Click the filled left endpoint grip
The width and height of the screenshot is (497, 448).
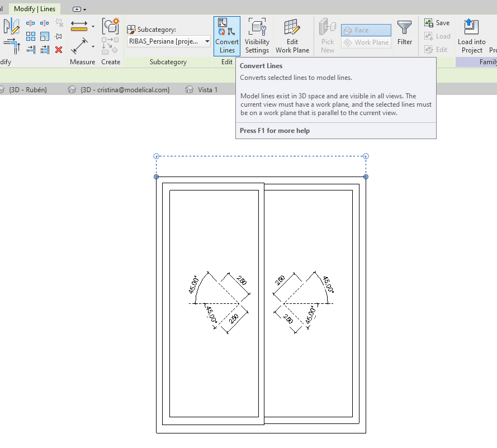(157, 177)
